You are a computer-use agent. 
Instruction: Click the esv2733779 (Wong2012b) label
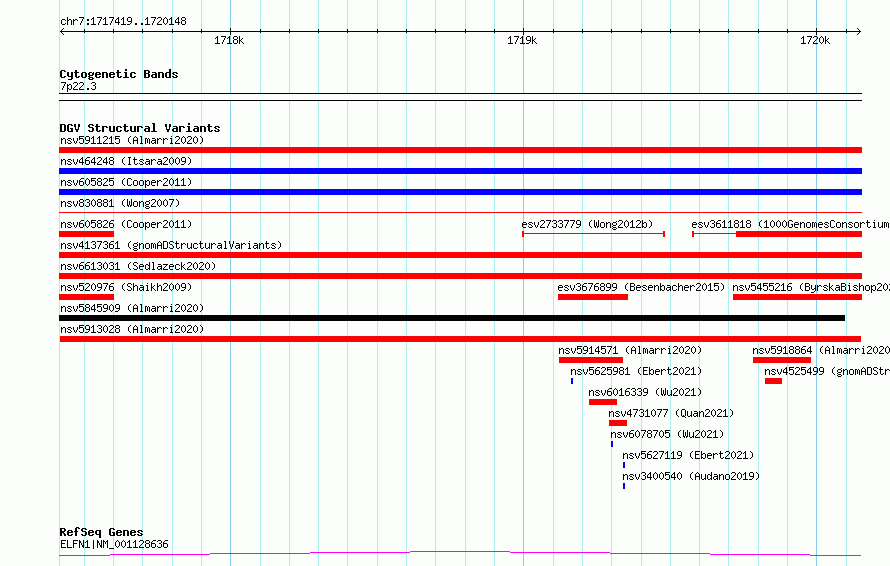coord(587,224)
